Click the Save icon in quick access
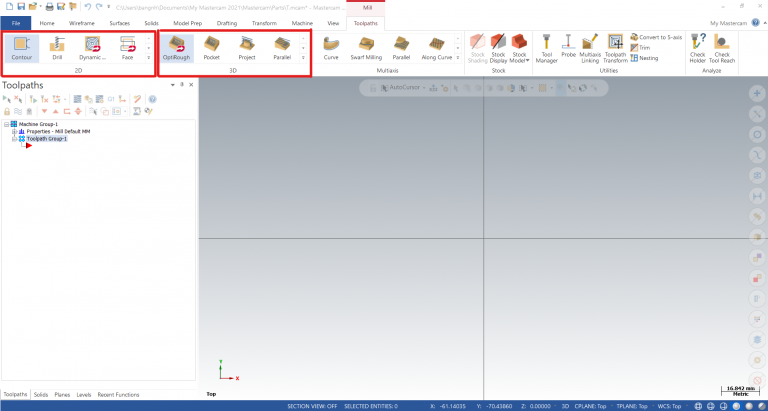The height and width of the screenshot is (411, 768). point(21,6)
